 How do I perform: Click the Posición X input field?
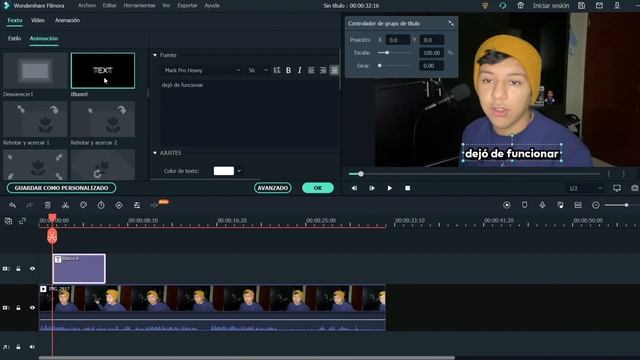397,40
